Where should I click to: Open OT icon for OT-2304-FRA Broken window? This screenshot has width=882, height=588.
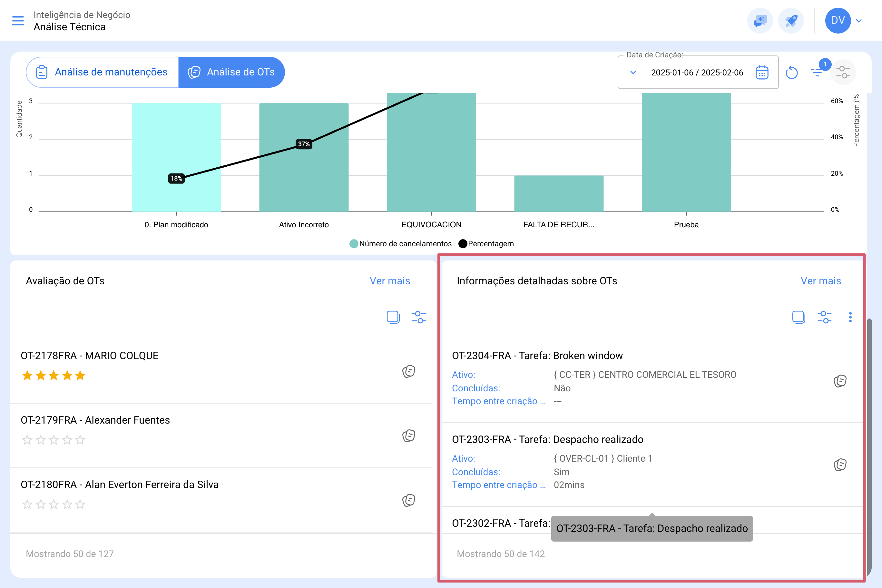840,381
